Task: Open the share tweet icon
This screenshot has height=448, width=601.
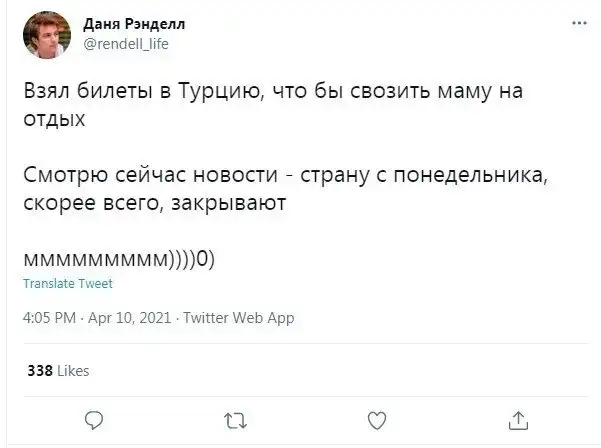Action: tap(518, 418)
